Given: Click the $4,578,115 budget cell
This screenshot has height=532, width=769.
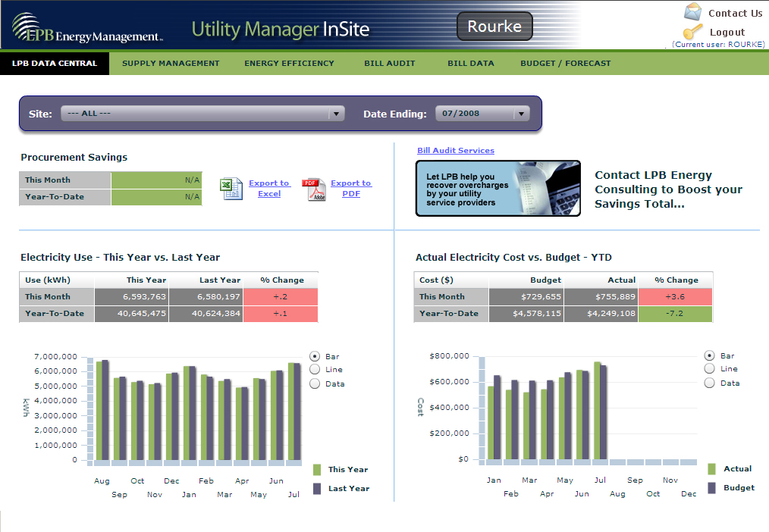Looking at the screenshot, I should 526,314.
